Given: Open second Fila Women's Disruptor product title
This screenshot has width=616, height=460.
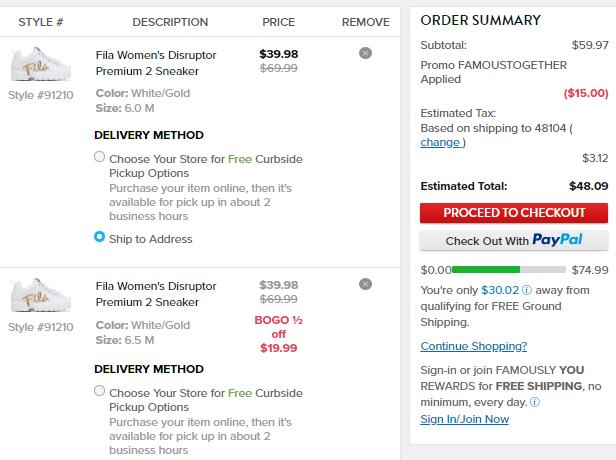Looking at the screenshot, I should (x=156, y=294).
